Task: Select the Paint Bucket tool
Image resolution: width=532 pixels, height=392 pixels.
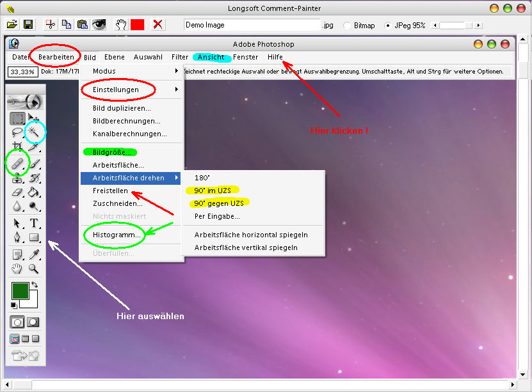Action: click(34, 192)
